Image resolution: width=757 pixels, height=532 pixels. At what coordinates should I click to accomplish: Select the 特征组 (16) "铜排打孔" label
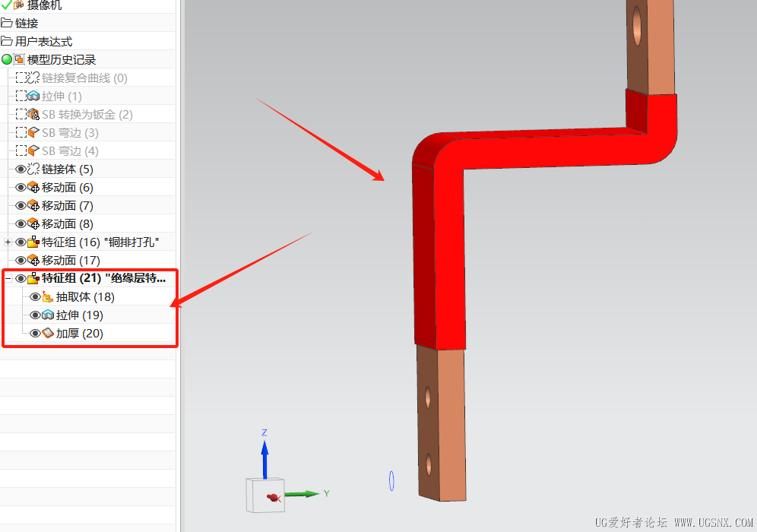click(x=100, y=242)
